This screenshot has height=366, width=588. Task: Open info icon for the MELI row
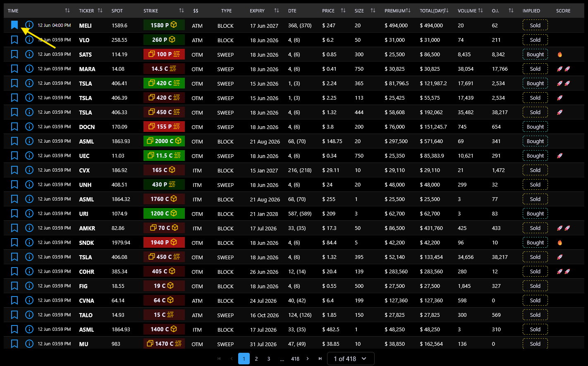(x=29, y=25)
